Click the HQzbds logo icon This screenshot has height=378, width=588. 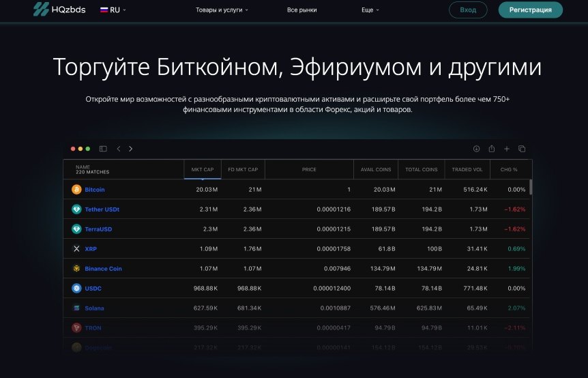41,9
